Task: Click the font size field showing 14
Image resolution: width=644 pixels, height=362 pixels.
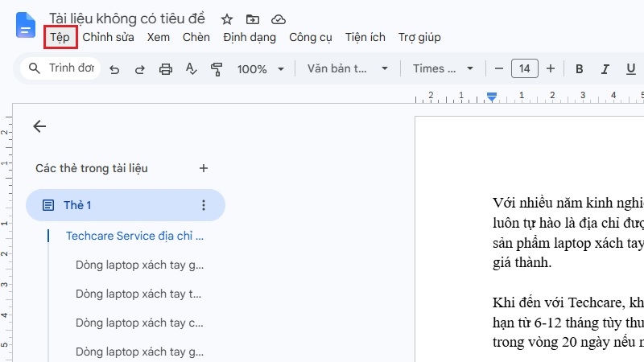Action: click(525, 68)
